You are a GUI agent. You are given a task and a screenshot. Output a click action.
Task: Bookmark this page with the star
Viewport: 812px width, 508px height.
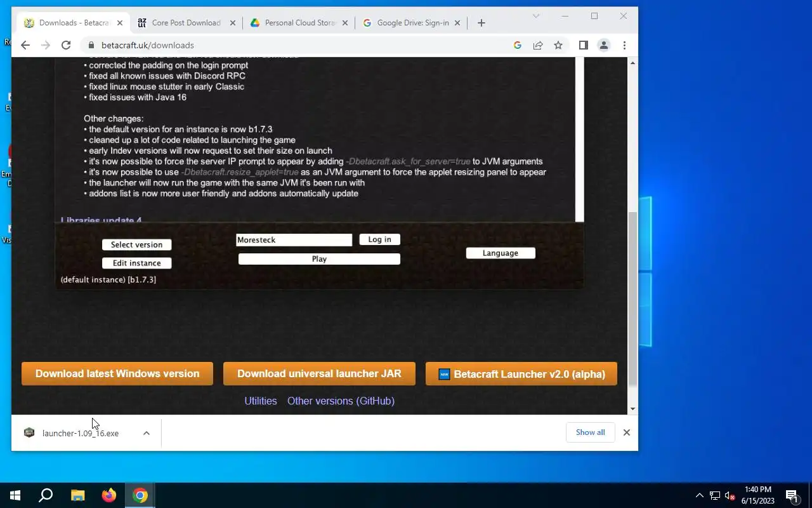pos(558,45)
